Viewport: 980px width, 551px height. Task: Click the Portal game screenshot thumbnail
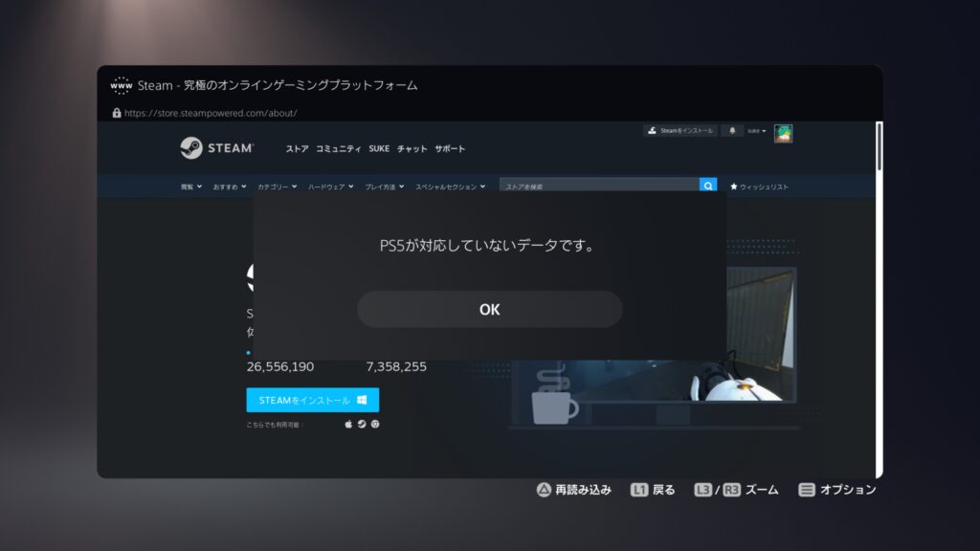761,334
